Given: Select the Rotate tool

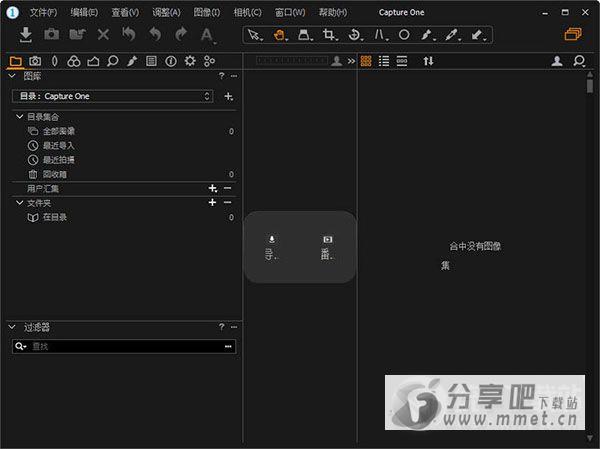Looking at the screenshot, I should (x=354, y=35).
